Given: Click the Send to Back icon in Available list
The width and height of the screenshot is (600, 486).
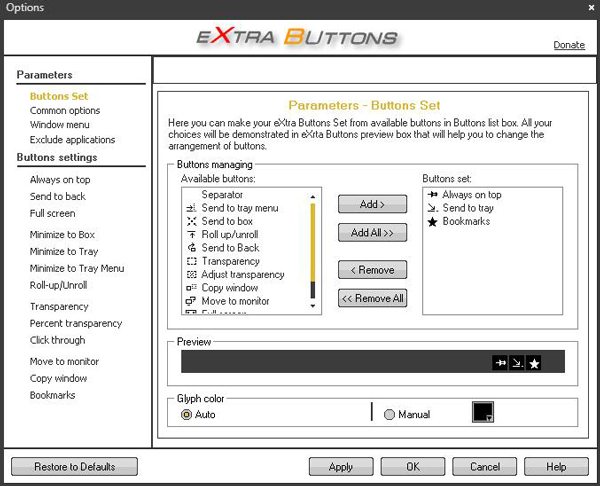Looking at the screenshot, I should point(191,248).
